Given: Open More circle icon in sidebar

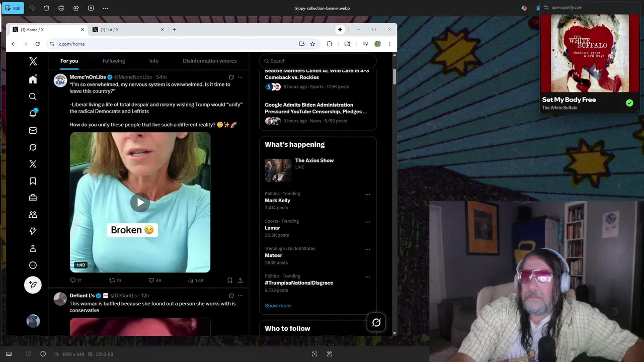Looking at the screenshot, I should coord(33,265).
